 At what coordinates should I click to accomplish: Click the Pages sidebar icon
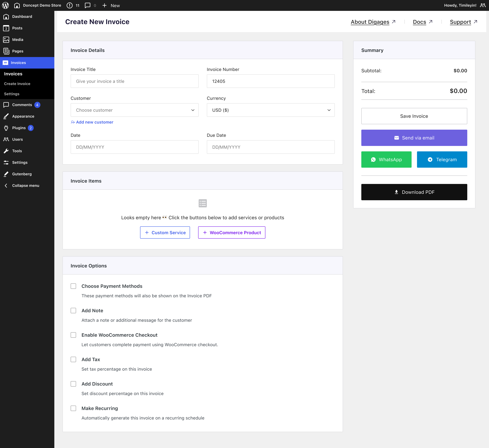pyautogui.click(x=6, y=51)
